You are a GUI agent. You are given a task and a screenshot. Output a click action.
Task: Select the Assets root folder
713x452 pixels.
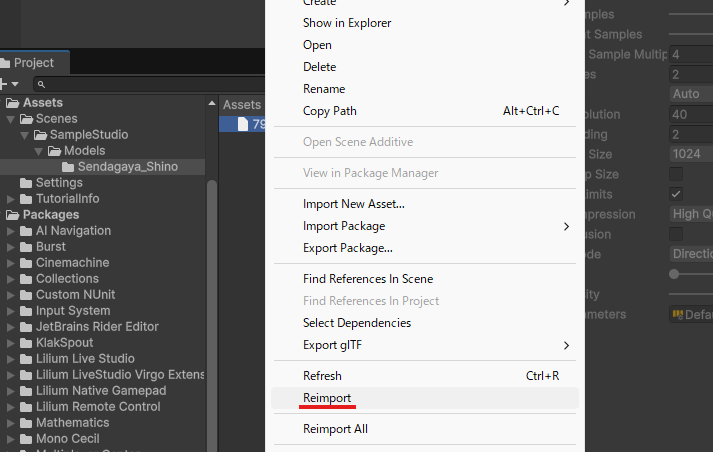point(43,103)
